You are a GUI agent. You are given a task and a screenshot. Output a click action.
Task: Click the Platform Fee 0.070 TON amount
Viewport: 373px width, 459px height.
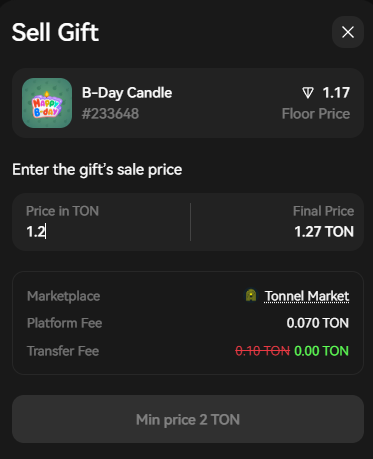(318, 323)
